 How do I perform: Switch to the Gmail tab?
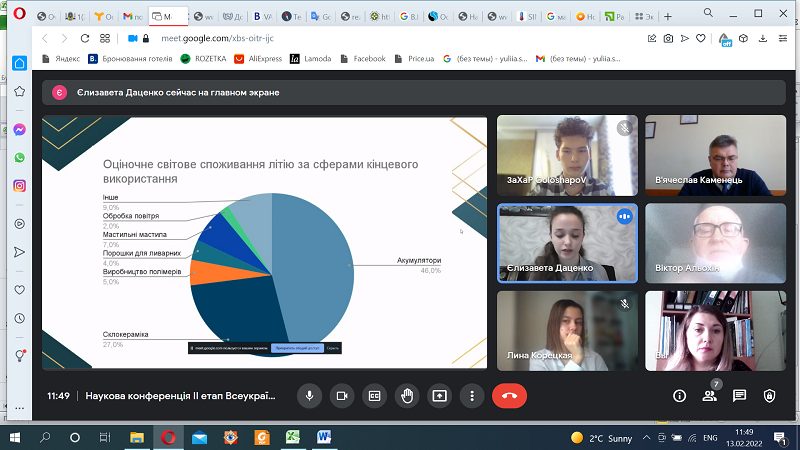(132, 16)
